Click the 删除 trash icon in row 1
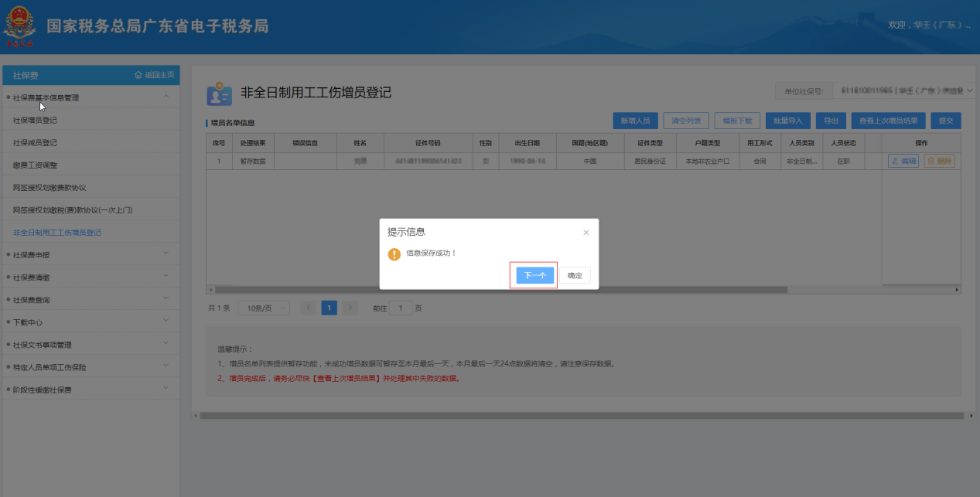 (x=931, y=162)
